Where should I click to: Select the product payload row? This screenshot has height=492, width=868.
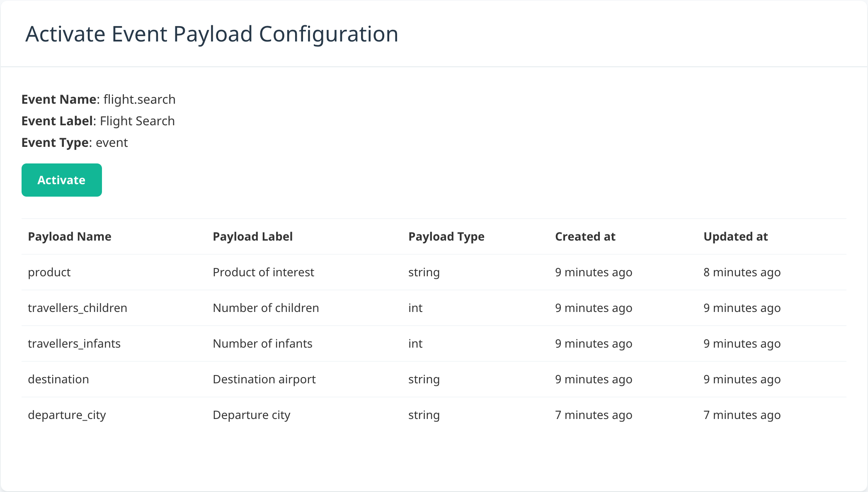434,272
